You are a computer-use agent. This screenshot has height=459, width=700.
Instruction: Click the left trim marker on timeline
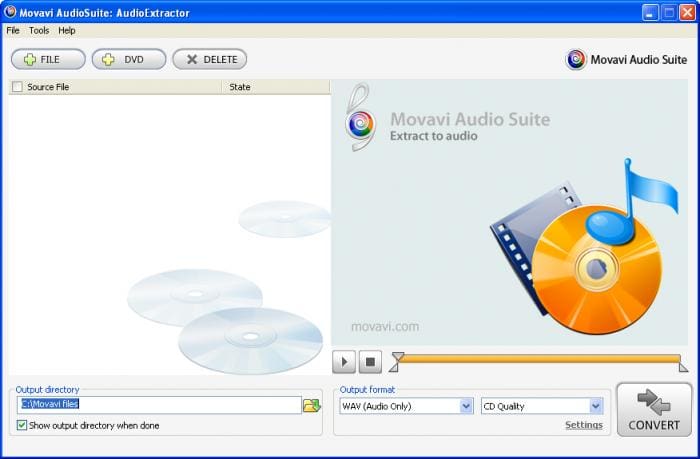(394, 367)
